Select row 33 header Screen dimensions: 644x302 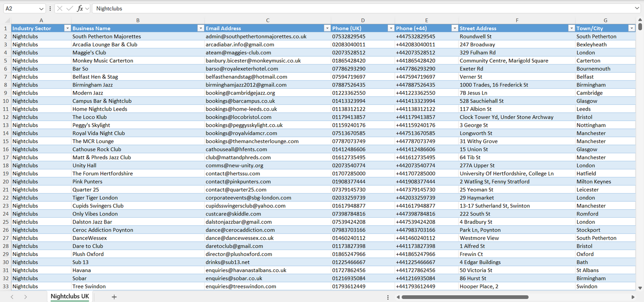point(5,286)
